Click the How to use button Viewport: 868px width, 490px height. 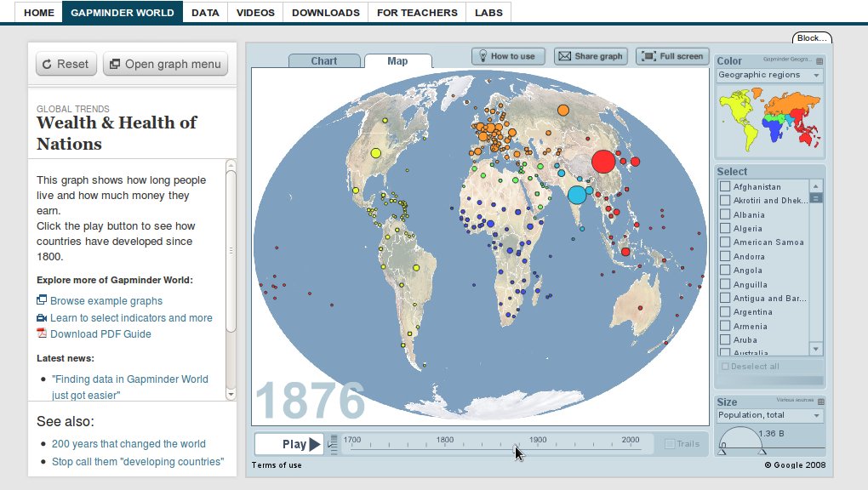point(508,56)
